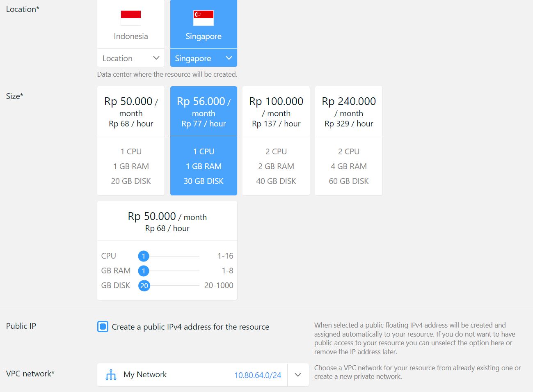
Task: Click the GB RAM slider handle
Action: pos(144,271)
